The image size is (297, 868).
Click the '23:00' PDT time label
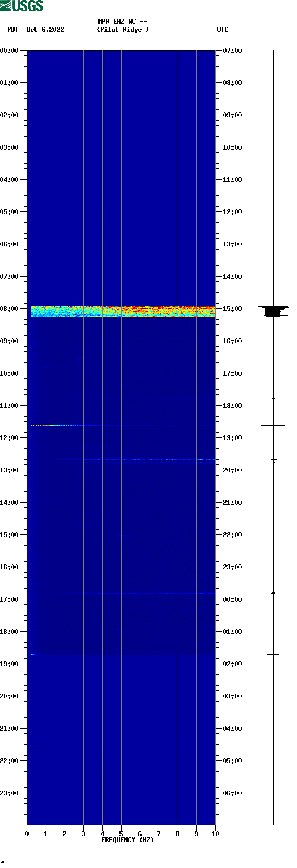pyautogui.click(x=9, y=793)
